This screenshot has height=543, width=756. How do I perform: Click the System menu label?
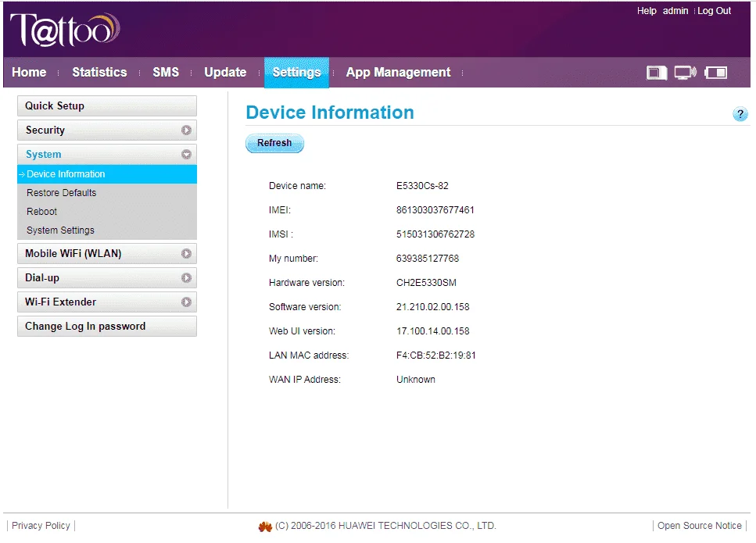coord(44,154)
